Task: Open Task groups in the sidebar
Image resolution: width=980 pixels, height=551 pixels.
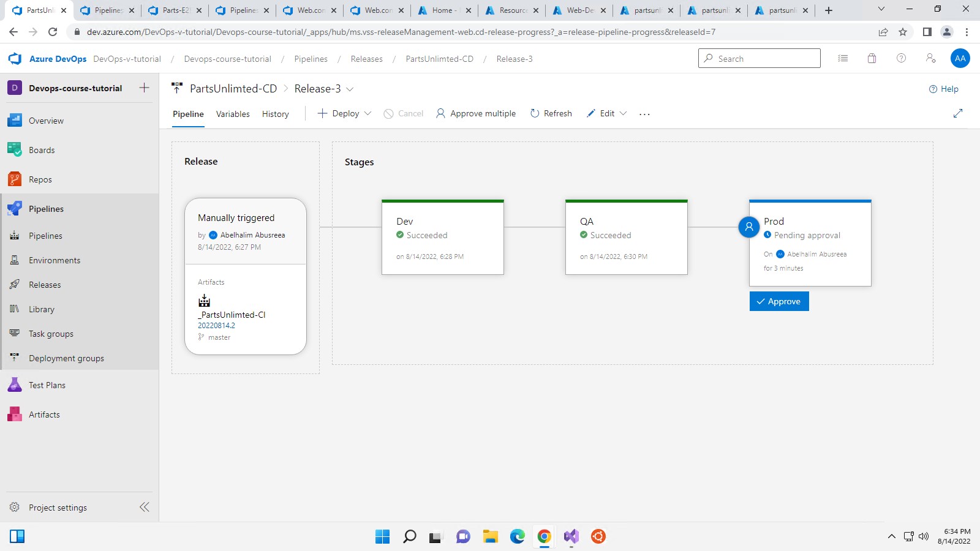Action: (x=51, y=334)
